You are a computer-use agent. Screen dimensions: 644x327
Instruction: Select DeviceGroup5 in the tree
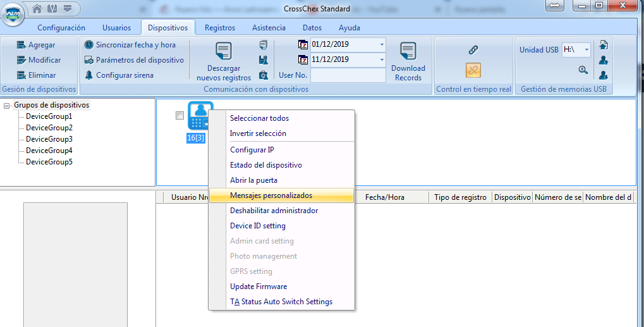coord(49,162)
